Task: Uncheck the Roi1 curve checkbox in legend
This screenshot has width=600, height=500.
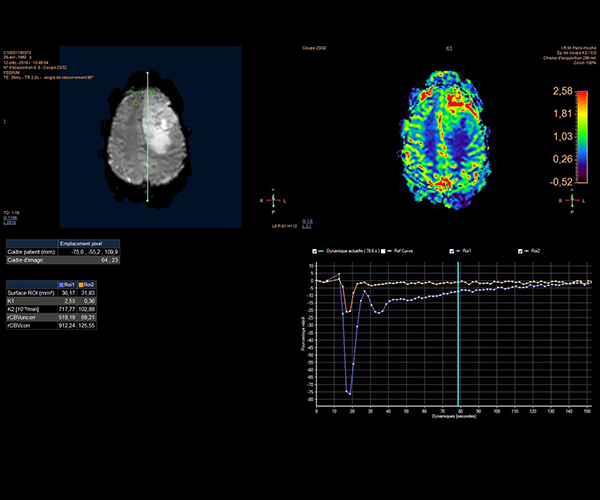Action: click(x=453, y=251)
